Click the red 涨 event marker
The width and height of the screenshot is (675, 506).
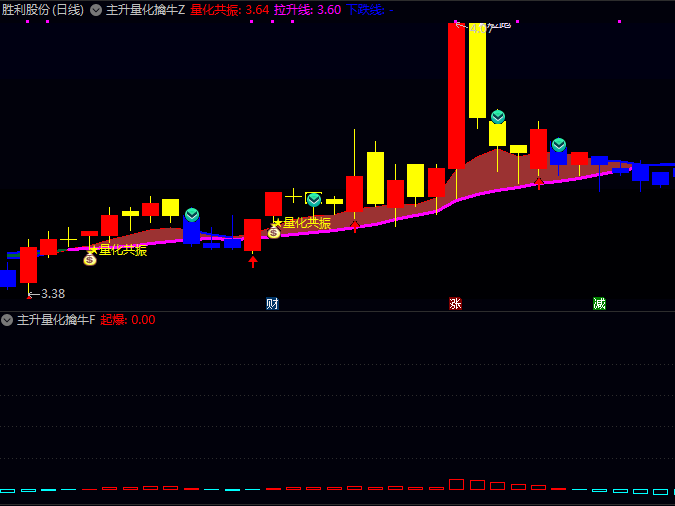click(455, 304)
